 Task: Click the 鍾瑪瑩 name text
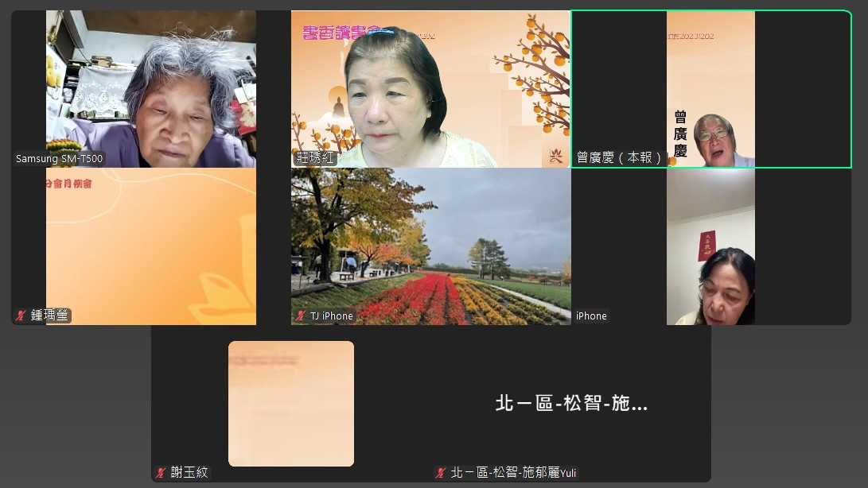[x=50, y=316]
